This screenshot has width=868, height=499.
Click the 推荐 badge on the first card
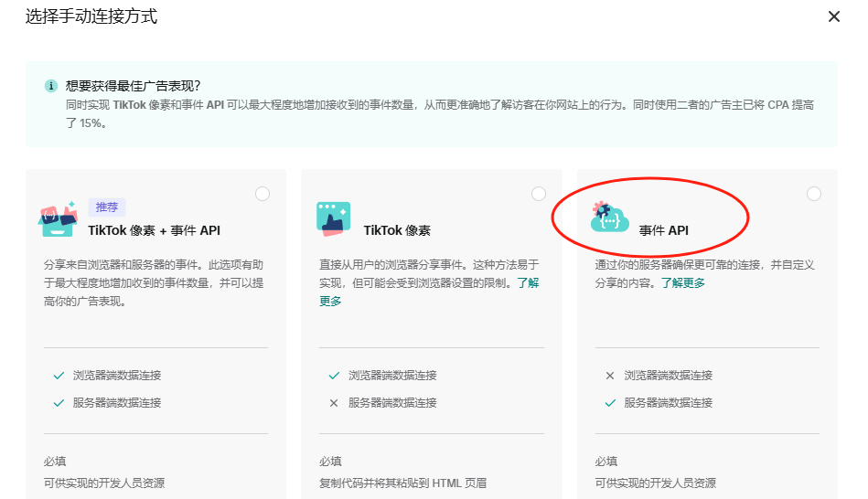[x=107, y=207]
